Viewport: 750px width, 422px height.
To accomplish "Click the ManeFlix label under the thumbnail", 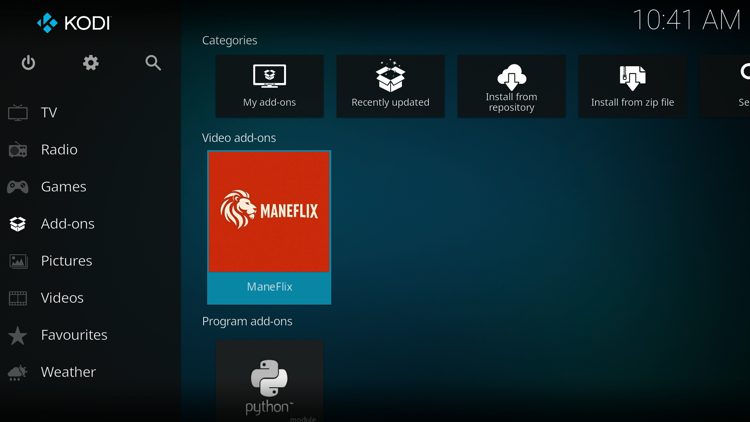I will pyautogui.click(x=269, y=287).
